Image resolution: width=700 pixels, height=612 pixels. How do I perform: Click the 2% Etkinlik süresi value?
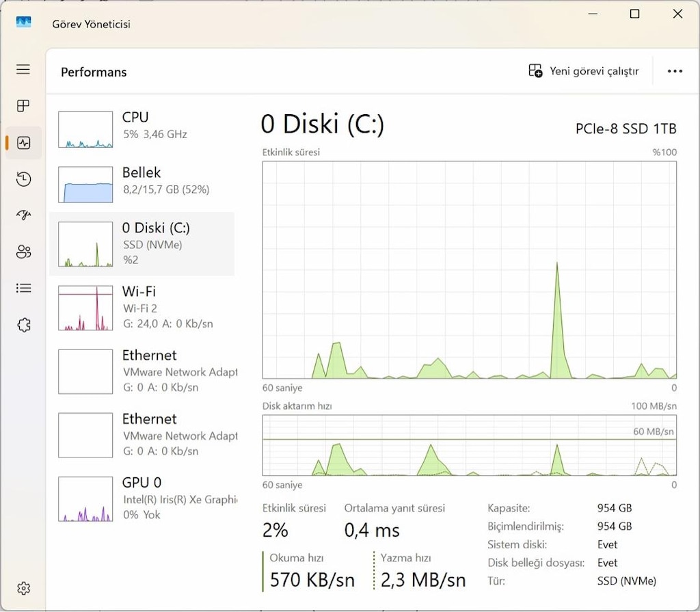click(275, 530)
